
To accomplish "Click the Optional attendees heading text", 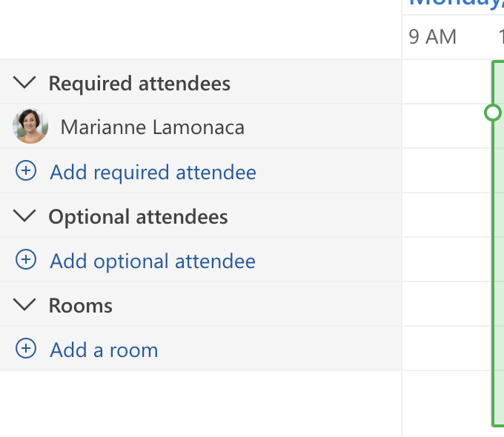I will click(138, 217).
